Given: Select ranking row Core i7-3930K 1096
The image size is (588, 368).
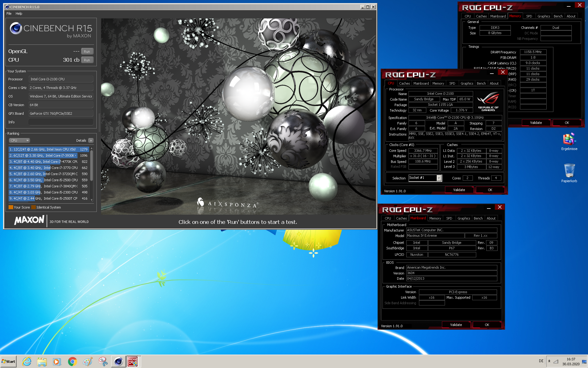Looking at the screenshot, I should [x=48, y=155].
